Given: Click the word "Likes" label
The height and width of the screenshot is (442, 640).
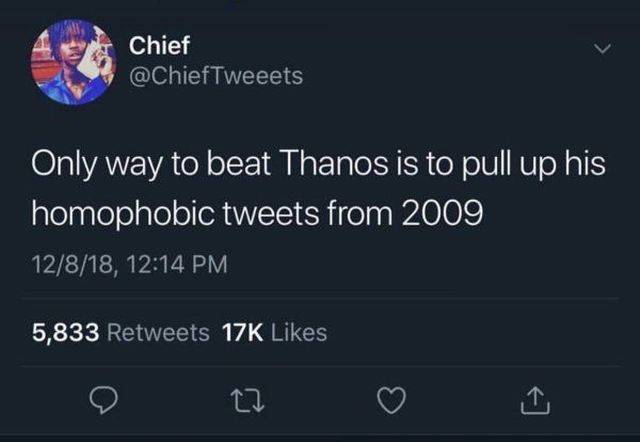Looking at the screenshot, I should pyautogui.click(x=301, y=333).
